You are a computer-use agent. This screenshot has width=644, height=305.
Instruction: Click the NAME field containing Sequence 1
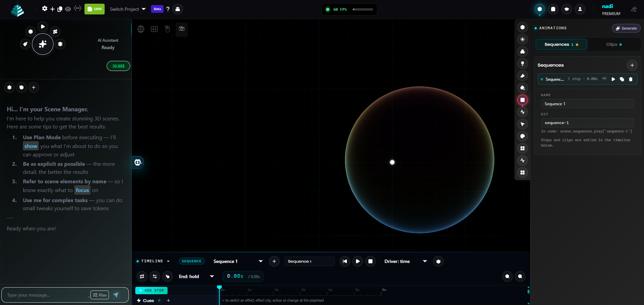(x=587, y=104)
